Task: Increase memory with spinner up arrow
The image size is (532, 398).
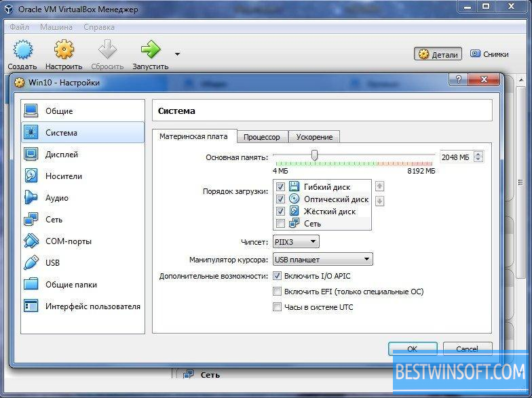Action: (478, 154)
